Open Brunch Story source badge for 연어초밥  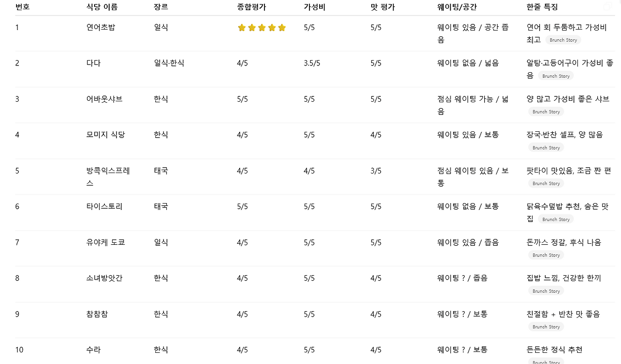[563, 40]
